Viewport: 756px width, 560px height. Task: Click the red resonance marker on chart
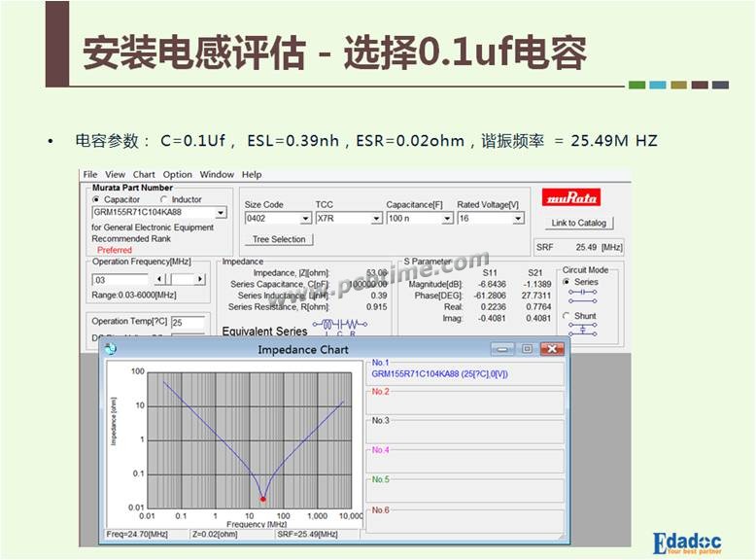262,499
